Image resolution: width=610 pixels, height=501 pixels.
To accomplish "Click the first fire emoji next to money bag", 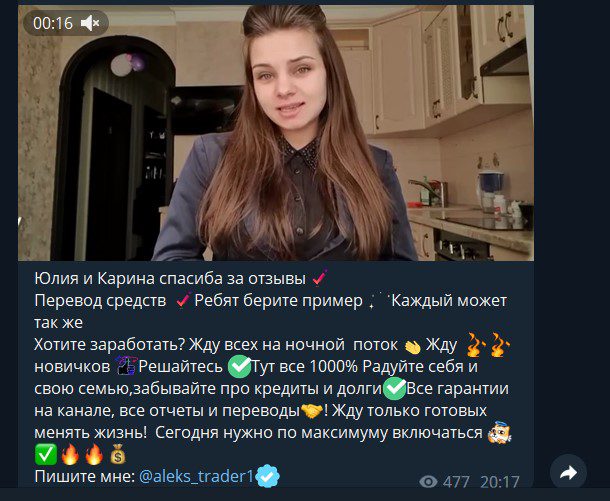I will pyautogui.click(x=70, y=454).
